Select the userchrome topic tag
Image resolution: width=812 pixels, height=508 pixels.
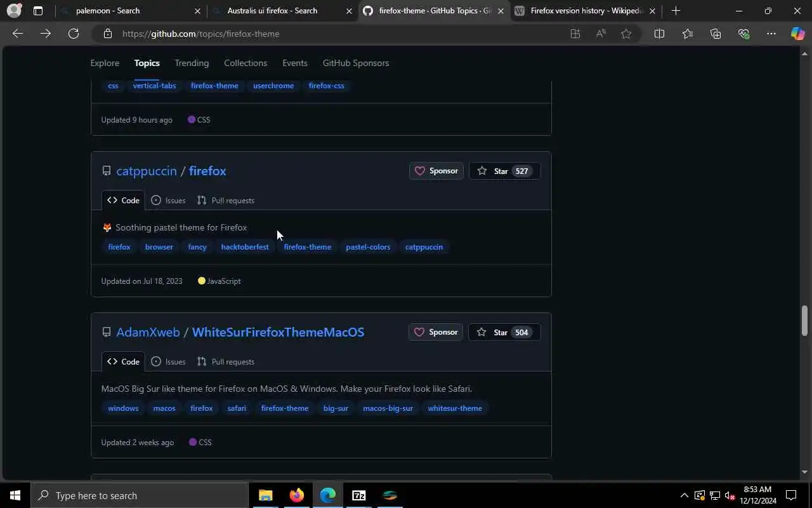point(273,86)
